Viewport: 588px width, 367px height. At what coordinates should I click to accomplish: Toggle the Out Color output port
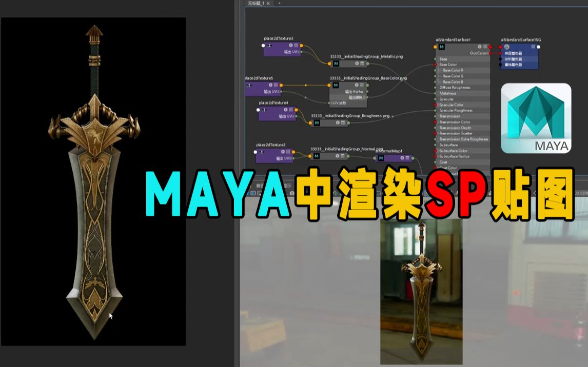click(x=490, y=53)
